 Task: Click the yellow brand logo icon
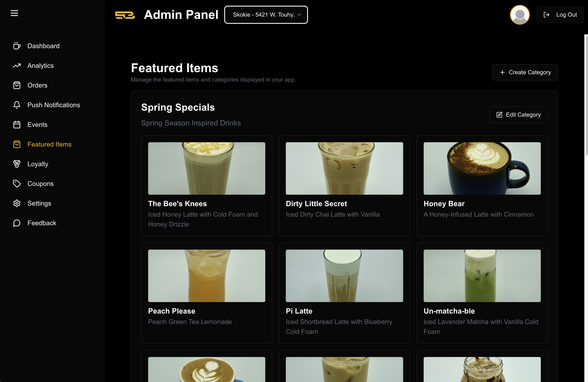pyautogui.click(x=125, y=15)
